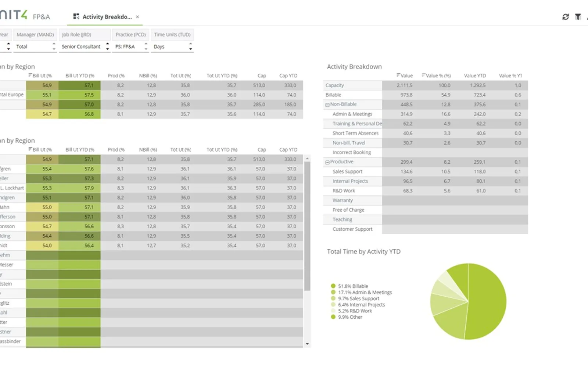Close the Activity Breakdown tab
The height and width of the screenshot is (368, 588).
[137, 17]
